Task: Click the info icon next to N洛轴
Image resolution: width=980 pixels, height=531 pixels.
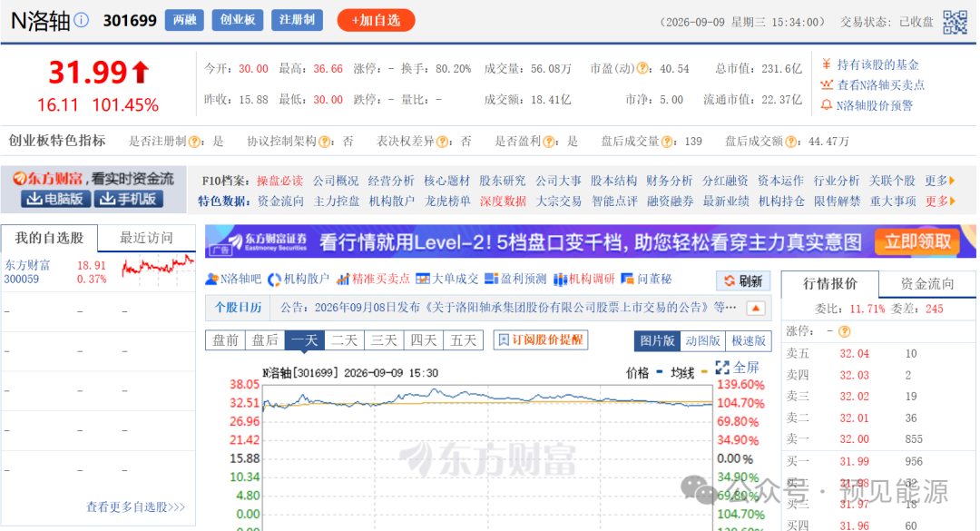Action: 82,21
